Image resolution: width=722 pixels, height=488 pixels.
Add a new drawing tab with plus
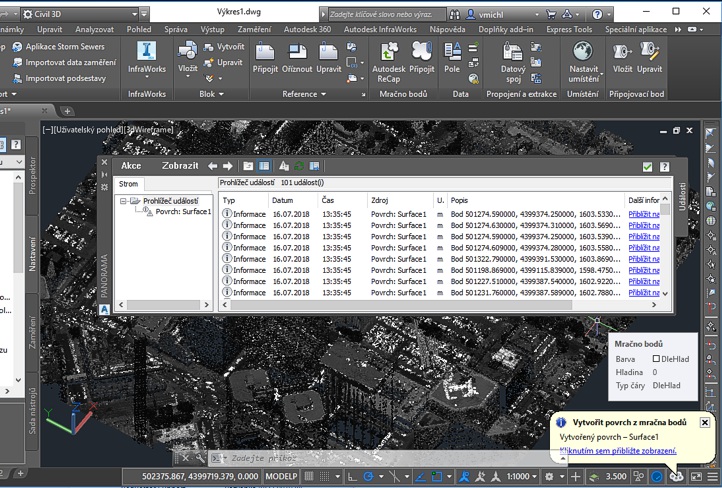point(67,111)
